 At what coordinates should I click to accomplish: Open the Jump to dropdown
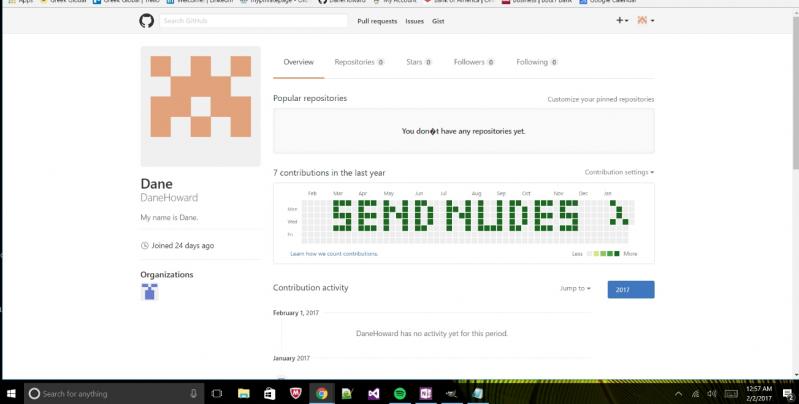(x=575, y=288)
